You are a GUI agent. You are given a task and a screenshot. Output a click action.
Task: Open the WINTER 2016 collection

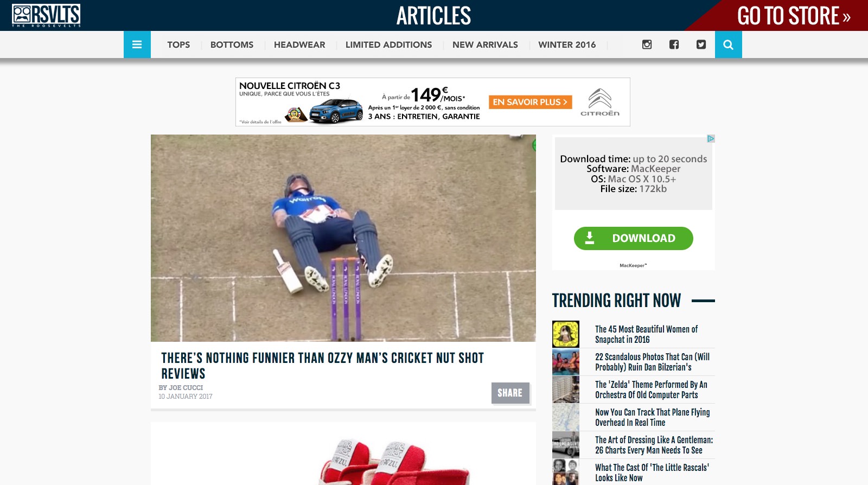point(567,44)
